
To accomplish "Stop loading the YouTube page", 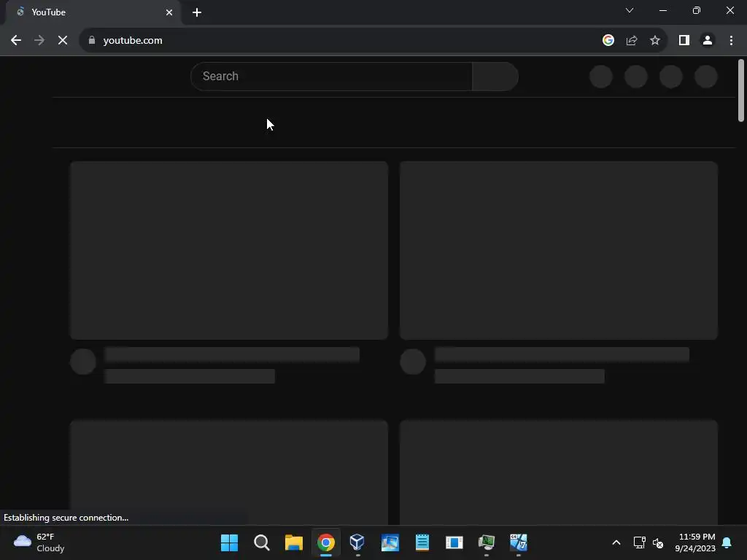I will (x=63, y=41).
